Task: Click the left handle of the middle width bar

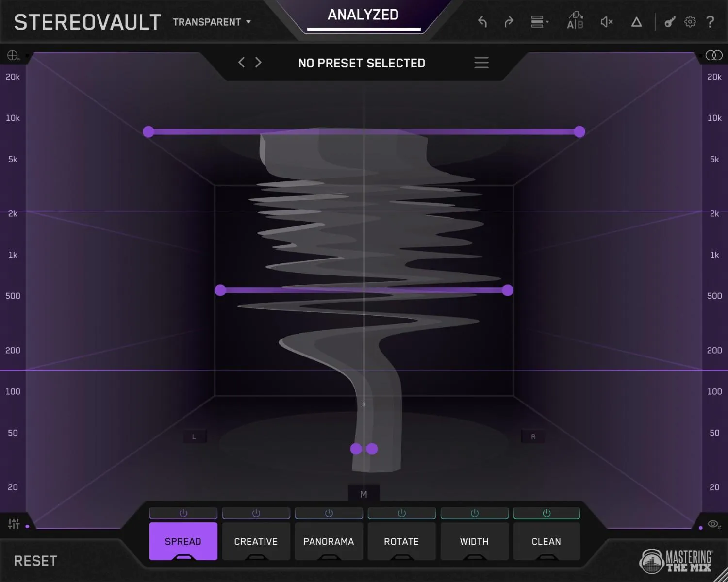Action: (220, 290)
